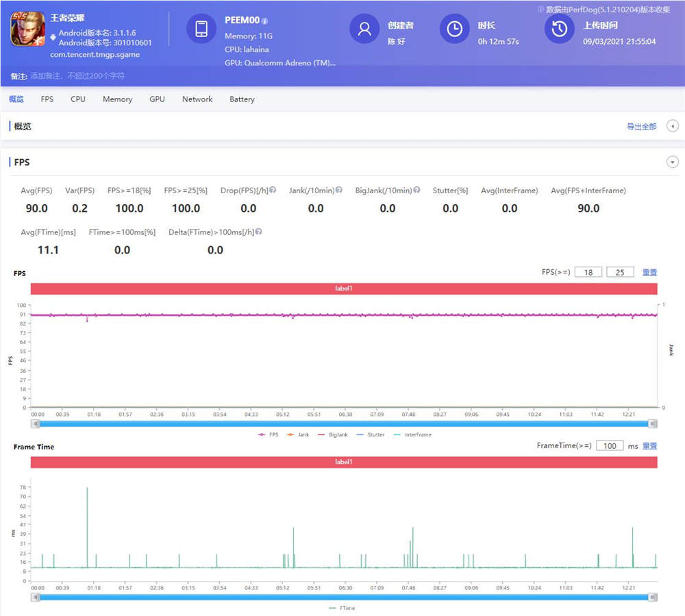
Task: Click the info icon before PerfDog version note
Action: (x=541, y=9)
